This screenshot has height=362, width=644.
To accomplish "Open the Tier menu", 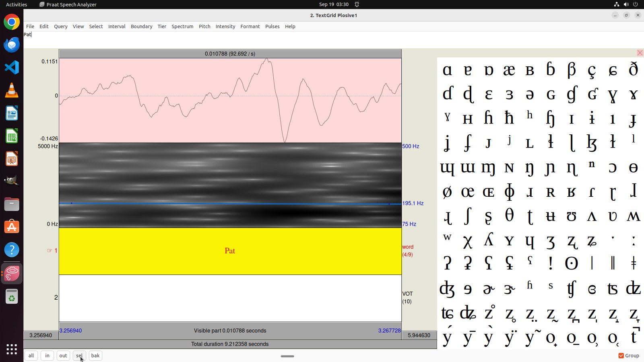I will pos(162,27).
